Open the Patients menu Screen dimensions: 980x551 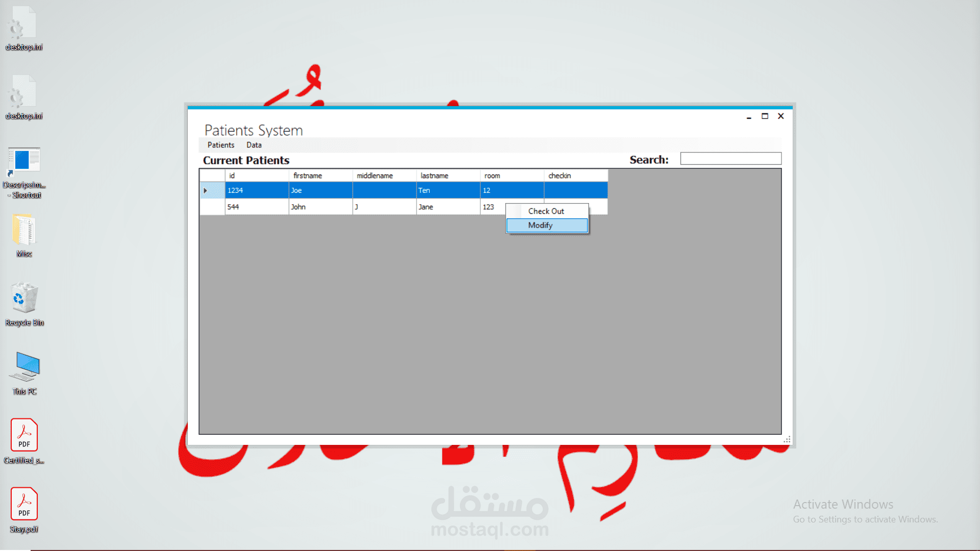tap(220, 145)
